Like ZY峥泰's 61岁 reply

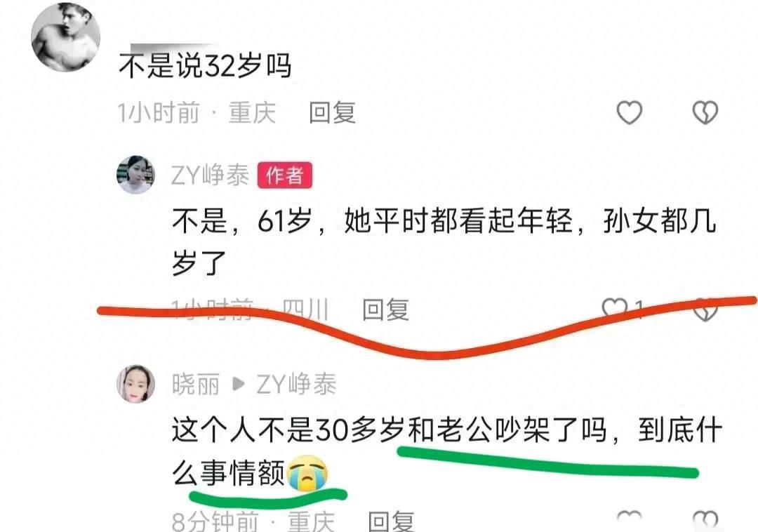pyautogui.click(x=614, y=308)
